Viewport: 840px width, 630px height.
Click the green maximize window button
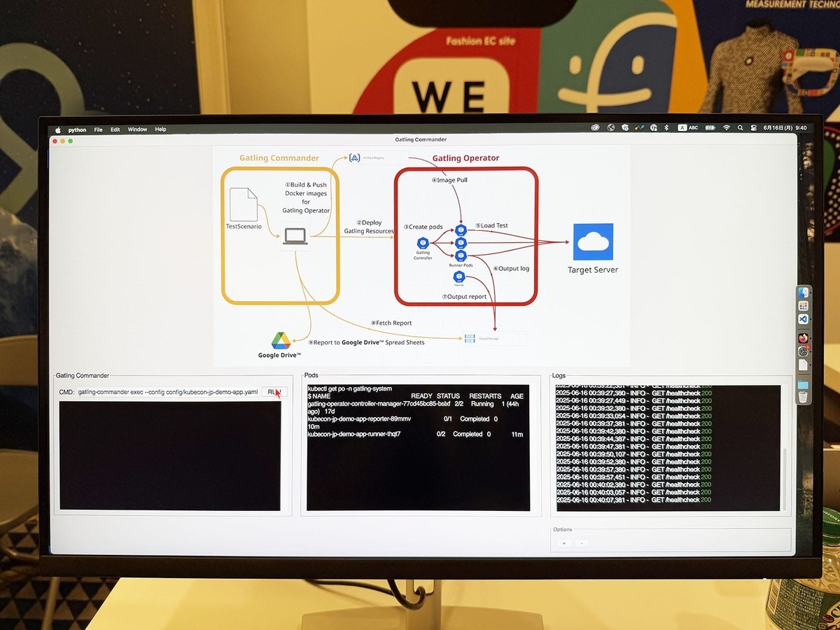click(70, 141)
